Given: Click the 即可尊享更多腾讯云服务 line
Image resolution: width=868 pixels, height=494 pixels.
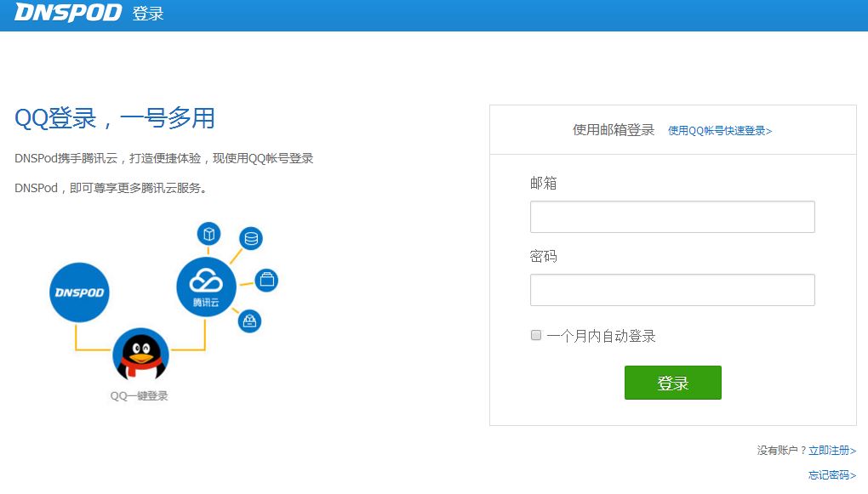Looking at the screenshot, I should click(111, 188).
